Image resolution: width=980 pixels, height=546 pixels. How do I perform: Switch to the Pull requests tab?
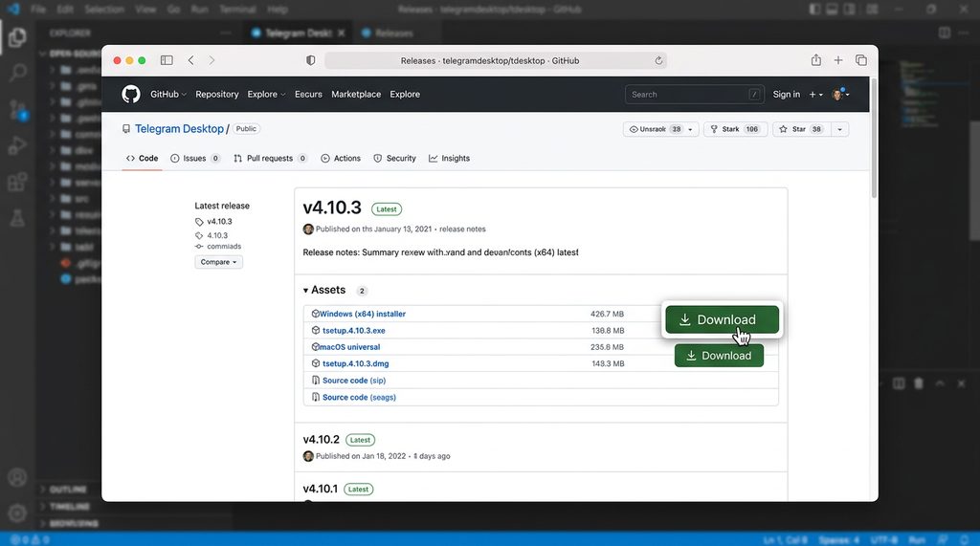[x=270, y=159]
